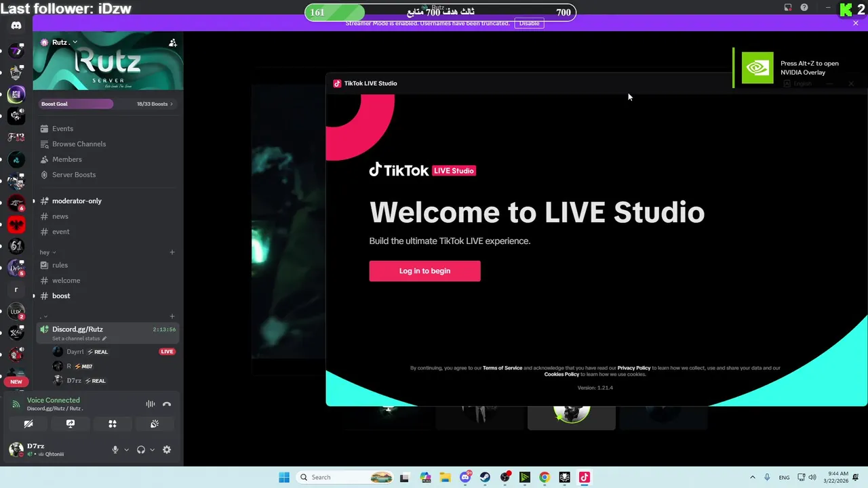Click 'Log in to begin' in TikTok LIVE Studio
Image resolution: width=868 pixels, height=488 pixels.
[x=425, y=271]
